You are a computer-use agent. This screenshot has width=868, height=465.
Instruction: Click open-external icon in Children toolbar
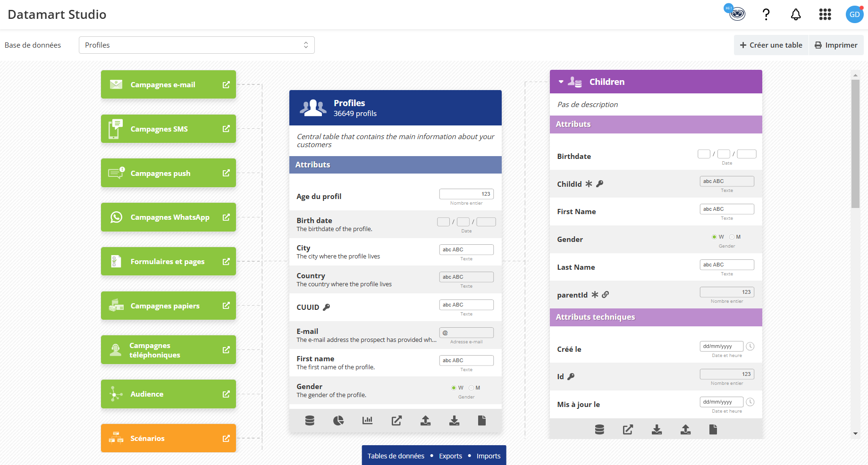pyautogui.click(x=628, y=430)
